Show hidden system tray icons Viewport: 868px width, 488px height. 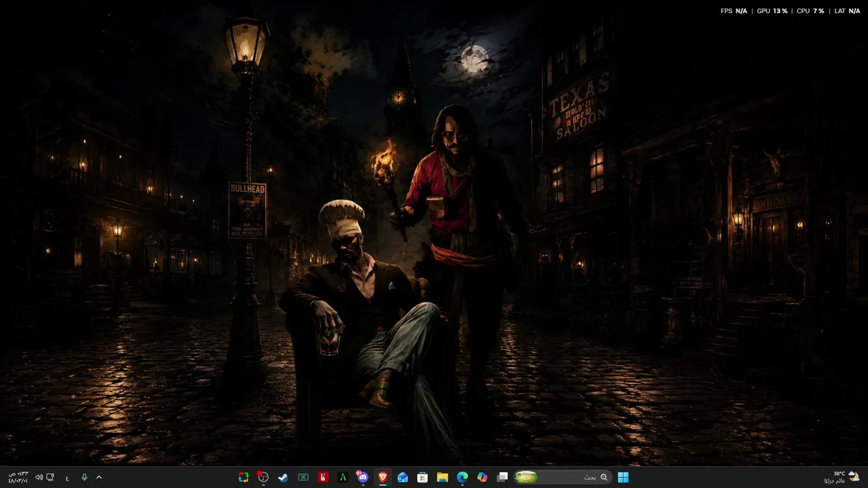[99, 477]
